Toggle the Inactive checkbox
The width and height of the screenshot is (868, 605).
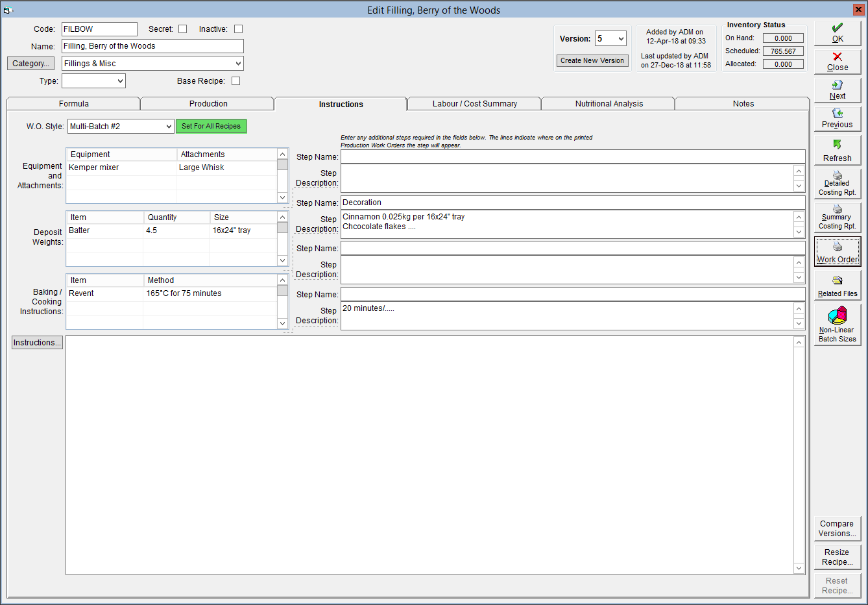tap(238, 29)
